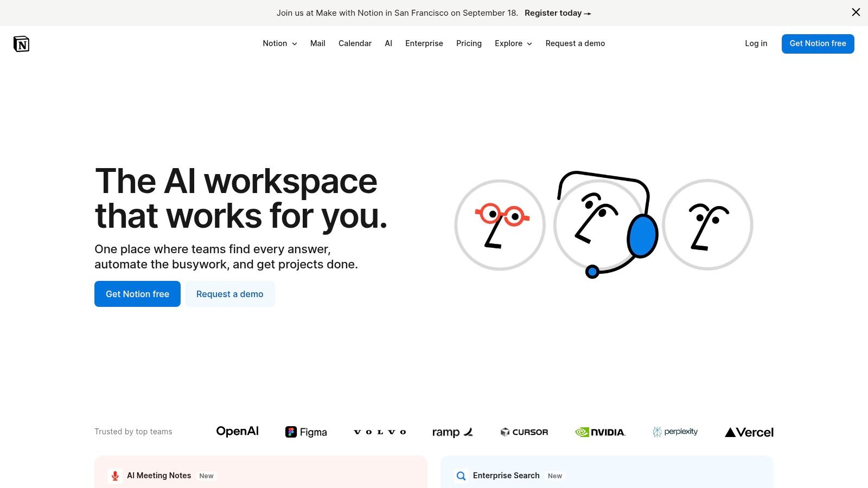Click Log in
Image resolution: width=868 pixels, height=488 pixels.
pyautogui.click(x=756, y=43)
